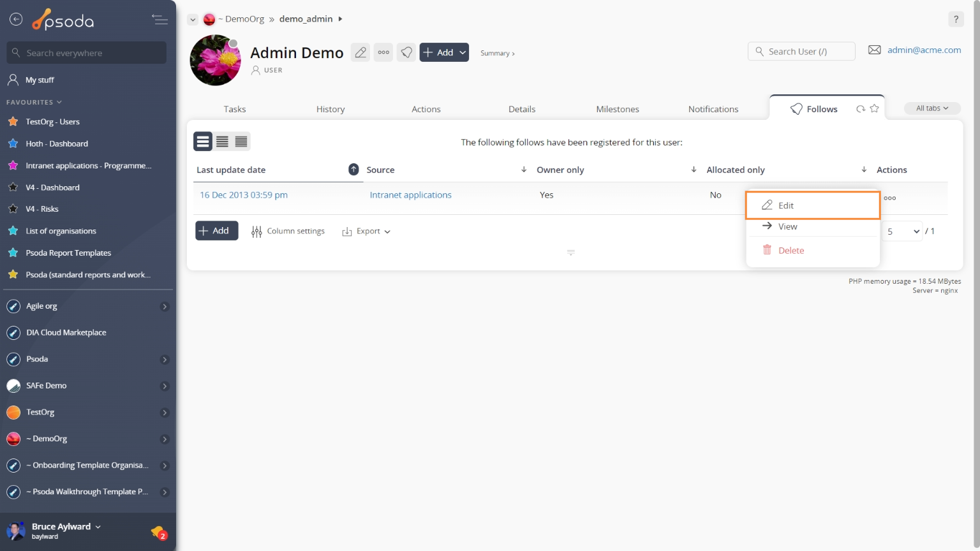Open My stuff in sidebar
Image resolution: width=980 pixels, height=551 pixels.
click(40, 80)
